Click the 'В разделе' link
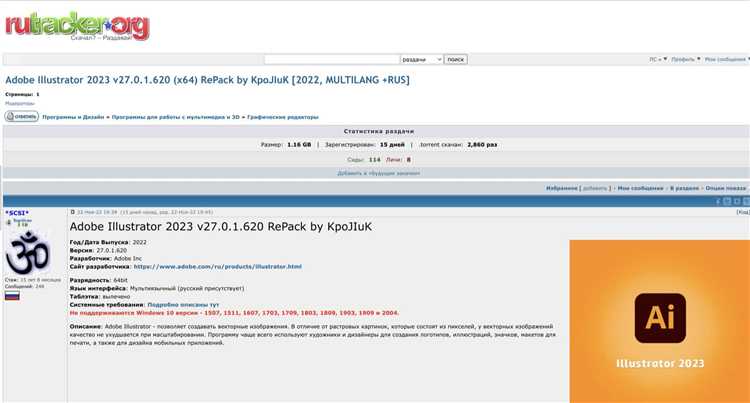The image size is (750, 403). tap(684, 188)
